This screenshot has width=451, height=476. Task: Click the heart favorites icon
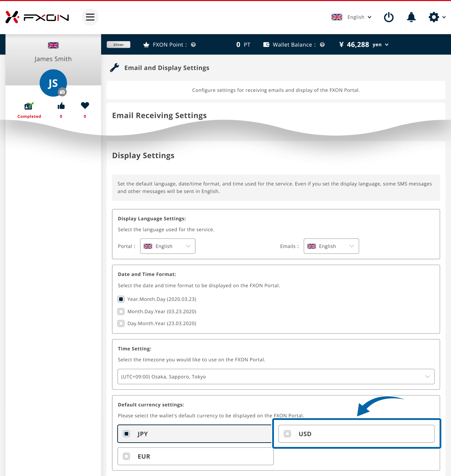(85, 105)
